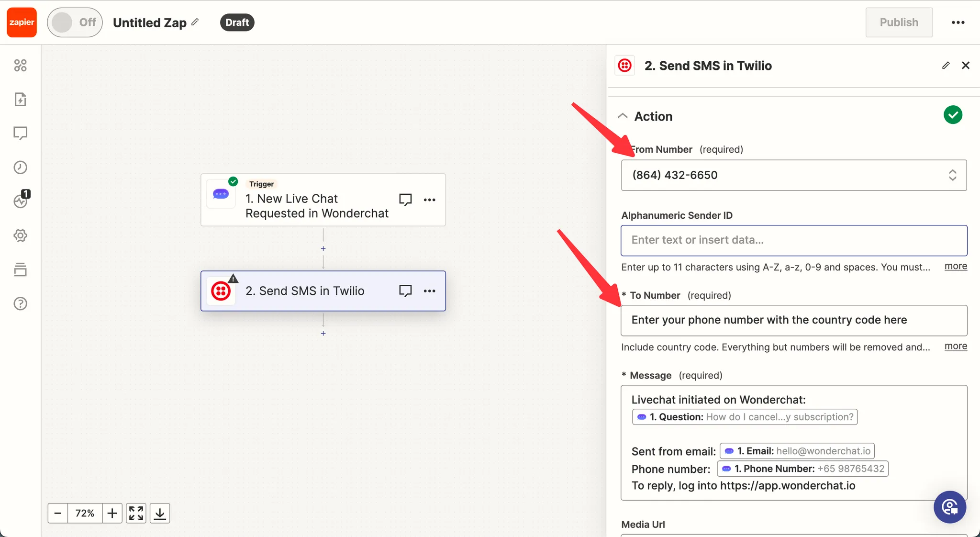Click the Publish button
The image size is (980, 537).
coord(899,22)
